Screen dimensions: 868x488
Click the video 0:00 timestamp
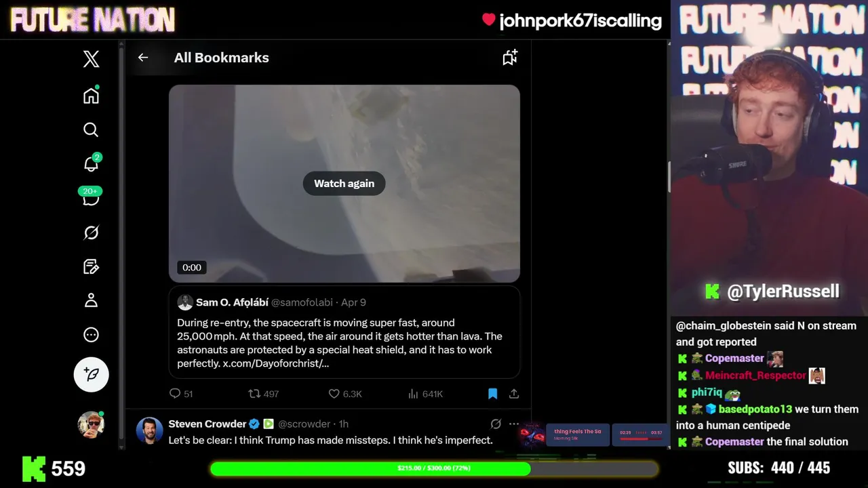(192, 268)
